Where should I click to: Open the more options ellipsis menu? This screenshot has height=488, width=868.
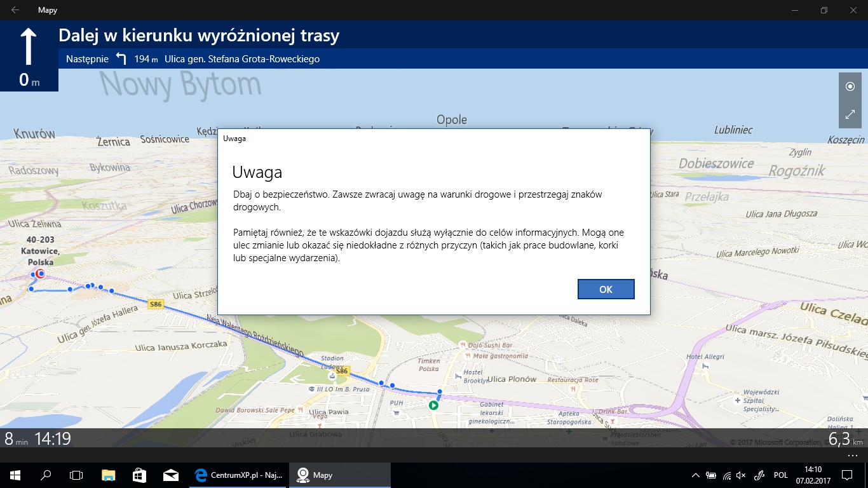[852, 456]
